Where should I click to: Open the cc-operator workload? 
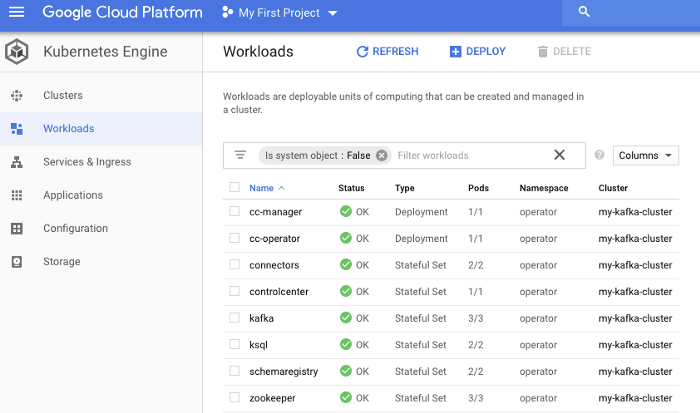(x=275, y=238)
